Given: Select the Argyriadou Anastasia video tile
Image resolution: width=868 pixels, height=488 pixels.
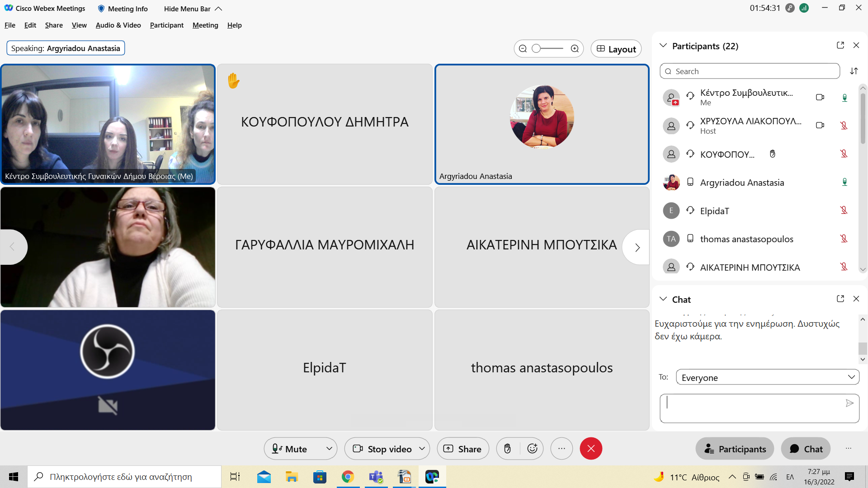Looking at the screenshot, I should [542, 124].
